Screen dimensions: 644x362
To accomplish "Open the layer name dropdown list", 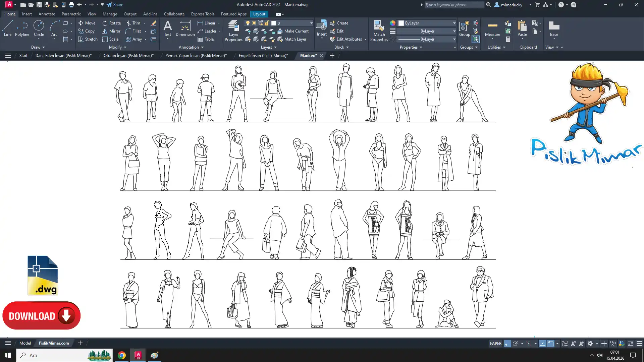I will [311, 23].
